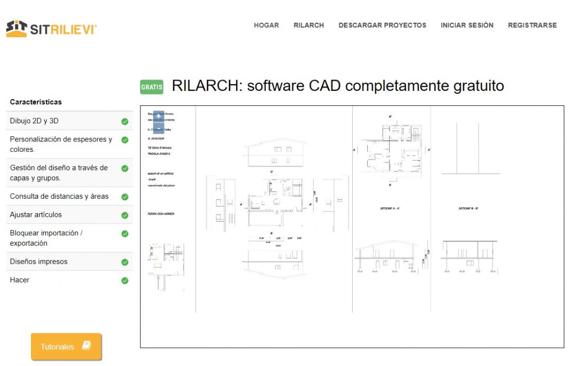Click the green check beside Dibujo 2D y 3D
Screen dimensions: 588x366
tap(125, 122)
